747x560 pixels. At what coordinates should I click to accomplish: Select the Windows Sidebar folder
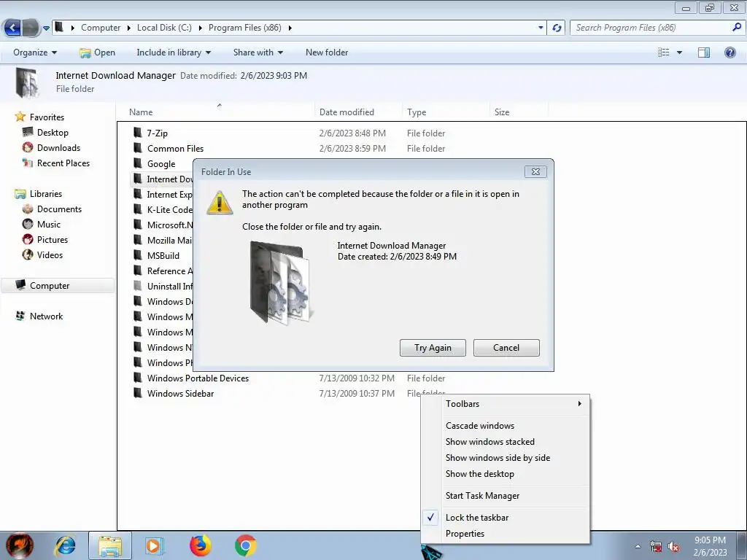pyautogui.click(x=181, y=393)
